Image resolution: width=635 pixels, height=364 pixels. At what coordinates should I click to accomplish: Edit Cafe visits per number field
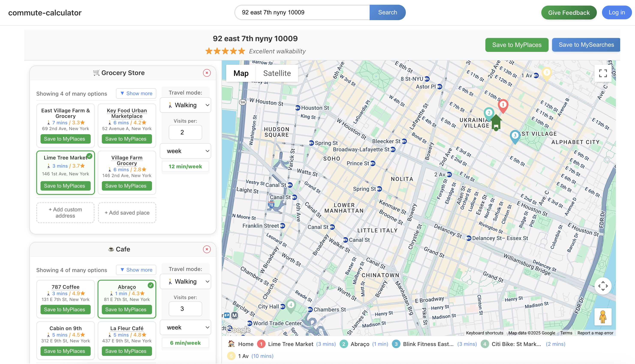[x=185, y=309]
